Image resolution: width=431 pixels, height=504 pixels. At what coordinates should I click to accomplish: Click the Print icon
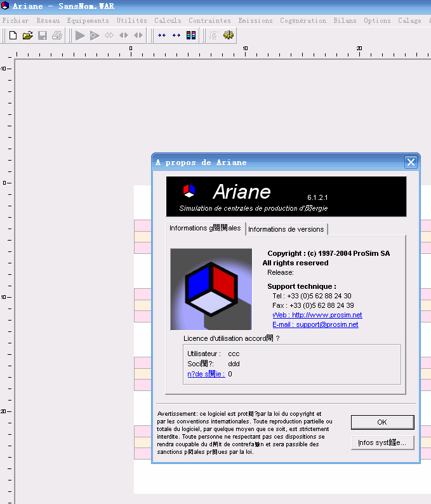57,36
